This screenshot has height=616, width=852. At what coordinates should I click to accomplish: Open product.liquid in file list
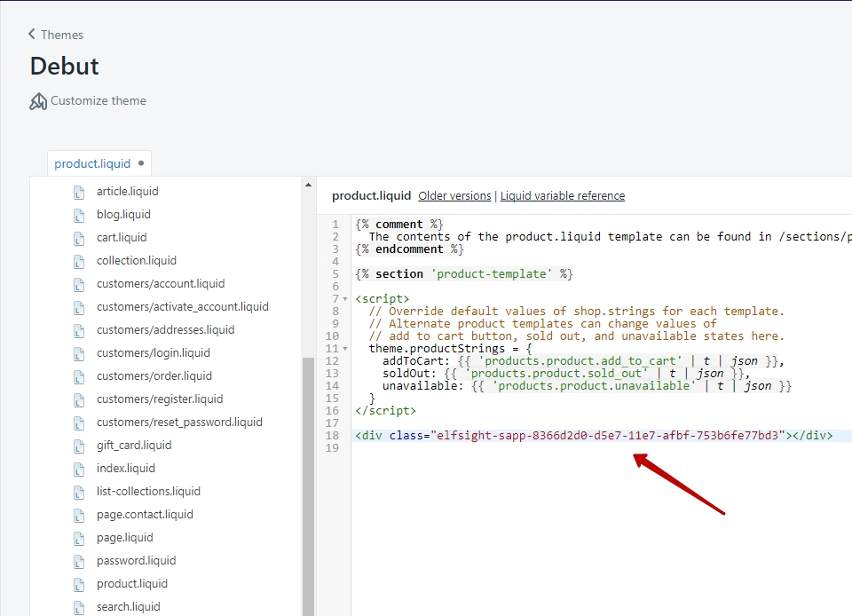pos(132,584)
